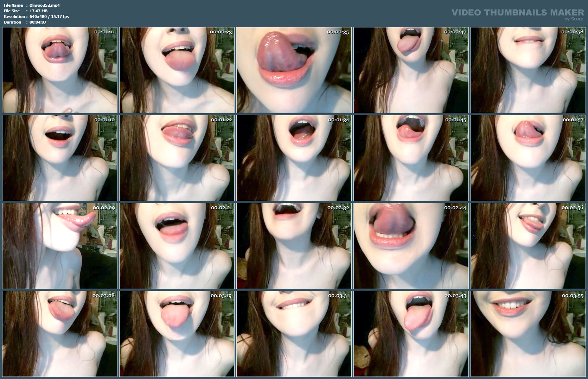588x379 pixels.
Task: Open the frame at 00:01:10
Action: click(x=60, y=158)
